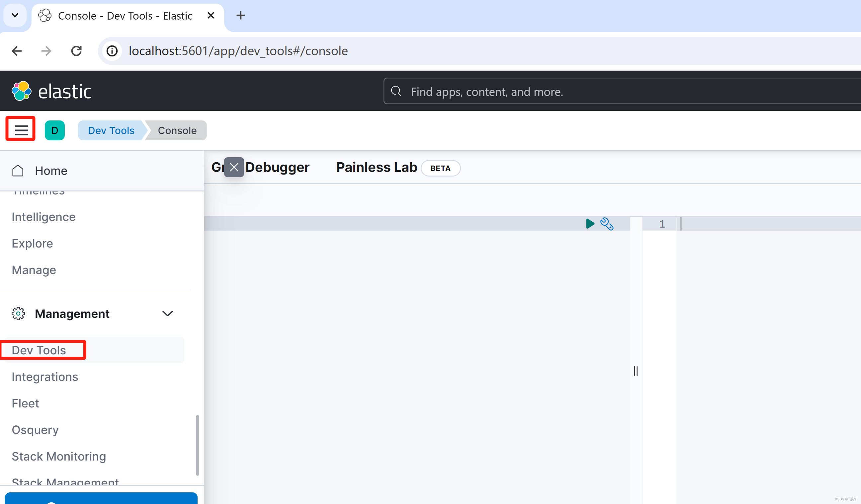This screenshot has height=504, width=861.
Task: Open the browser tab search dropdown
Action: pos(15,15)
